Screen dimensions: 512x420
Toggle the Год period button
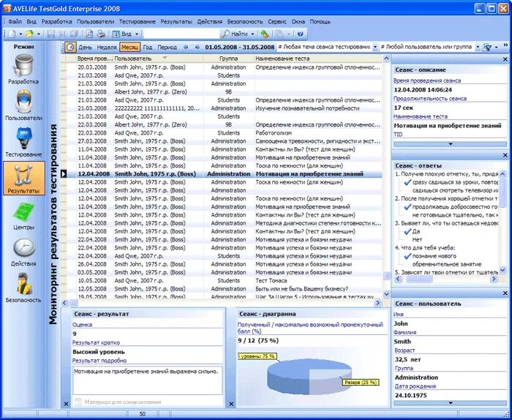[x=148, y=47]
